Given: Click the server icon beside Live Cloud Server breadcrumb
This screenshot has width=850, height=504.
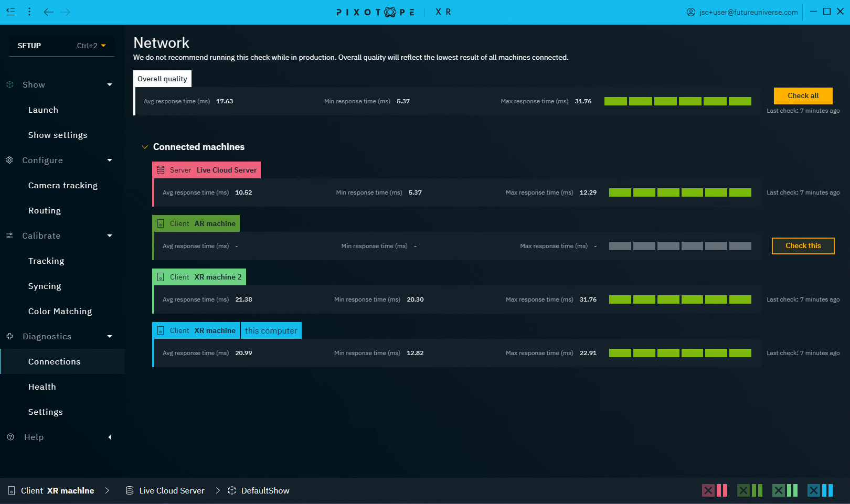Looking at the screenshot, I should 129,490.
